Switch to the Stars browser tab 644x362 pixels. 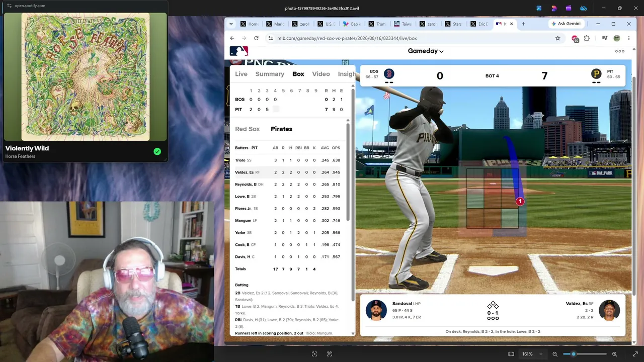pos(453,24)
